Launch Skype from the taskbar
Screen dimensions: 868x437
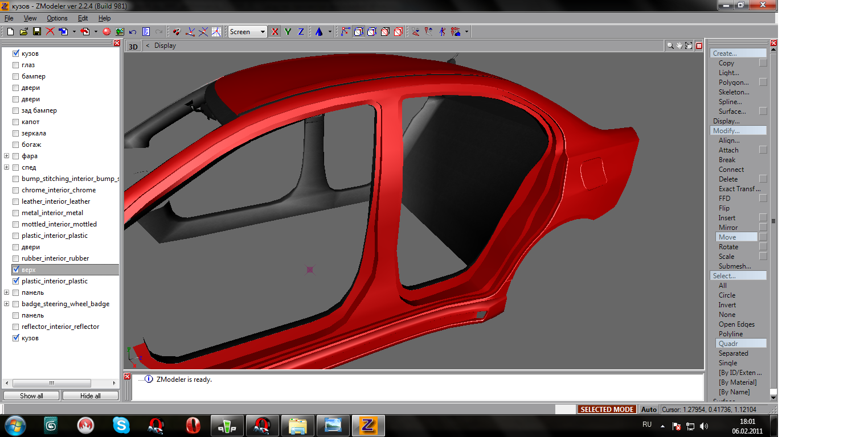121,425
